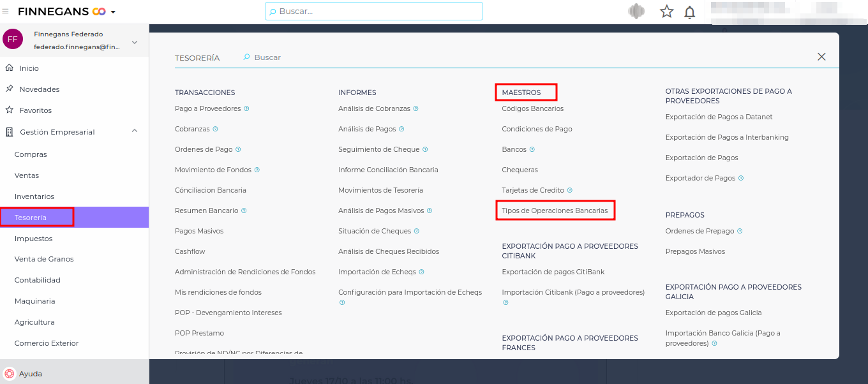Expand the Finnegans logo dropdown arrow
Viewport: 868px width, 384px height.
tap(113, 12)
